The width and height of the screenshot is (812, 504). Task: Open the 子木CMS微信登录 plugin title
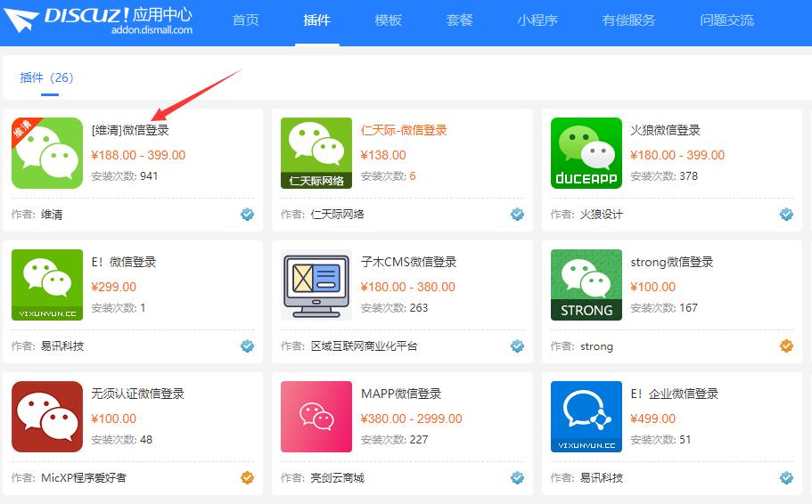click(408, 263)
